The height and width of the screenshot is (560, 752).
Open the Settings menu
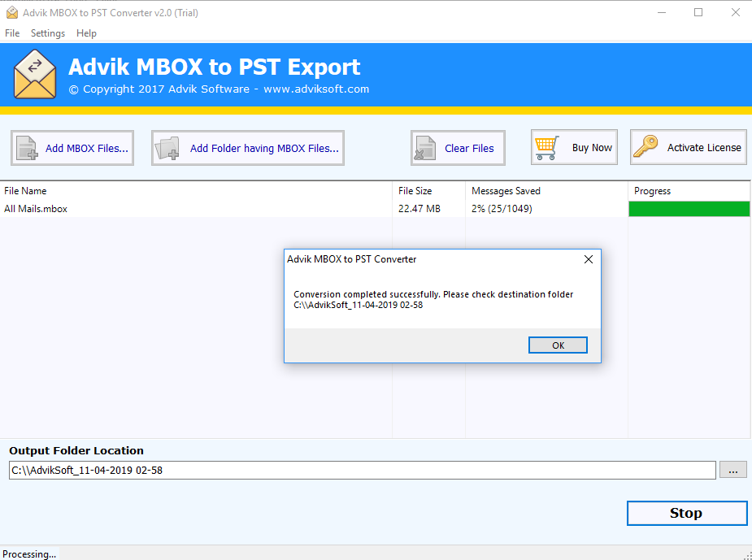48,33
